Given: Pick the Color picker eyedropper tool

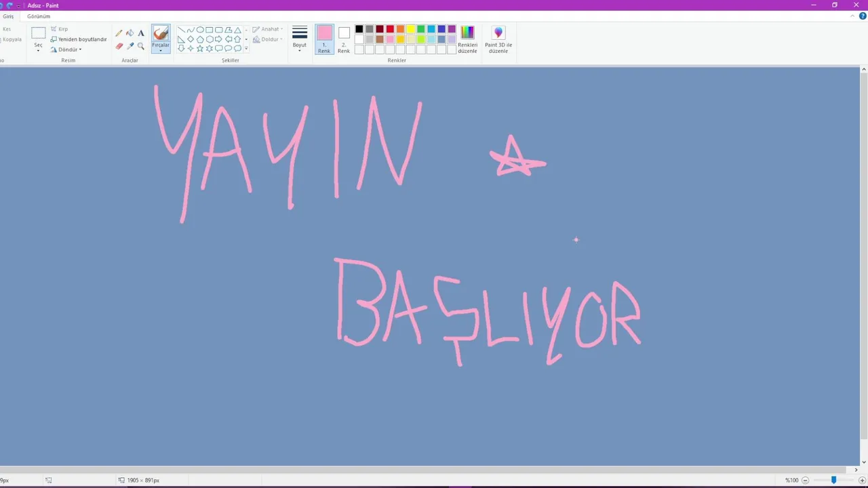Looking at the screenshot, I should click(130, 46).
